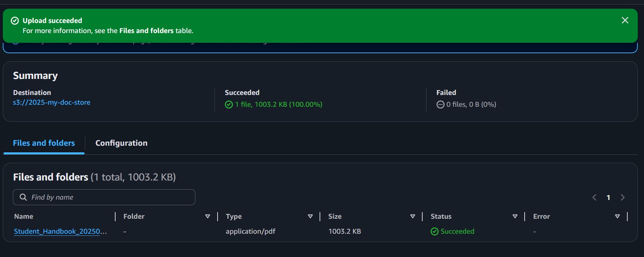Sort by Error column arrow
The height and width of the screenshot is (257, 644).
[618, 216]
